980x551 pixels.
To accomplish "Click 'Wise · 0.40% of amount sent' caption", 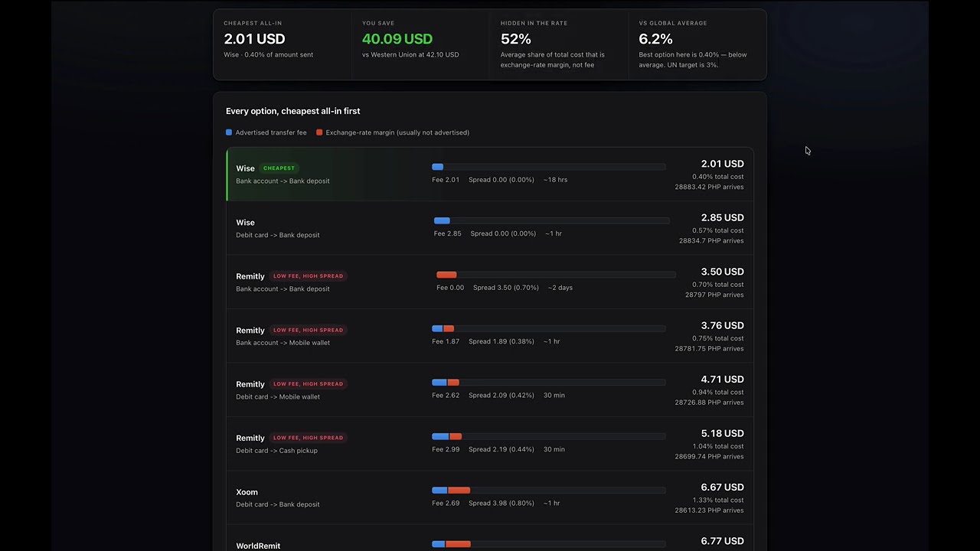I will 268,55.
